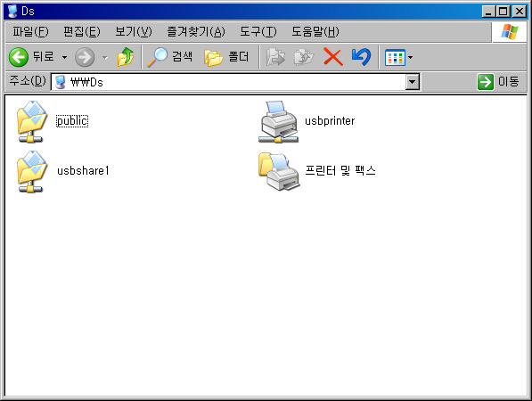Image resolution: width=532 pixels, height=401 pixels.
Task: Open the 도구(T) menu
Action: coord(258,31)
